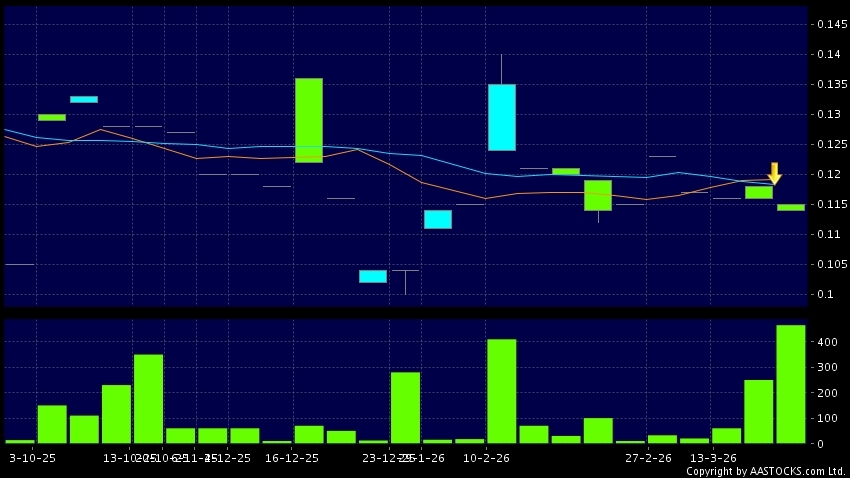Click the rightmost green candlestick on the chart
This screenshot has height=478, width=850.
click(x=791, y=207)
